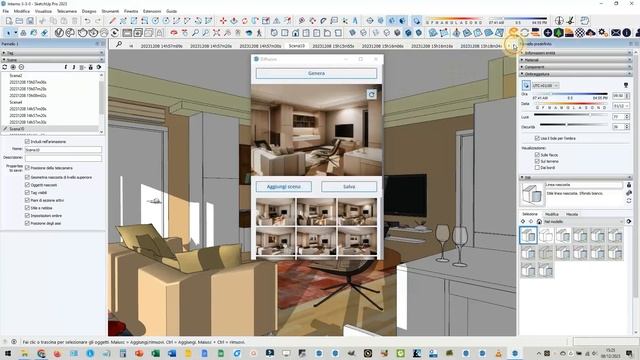The image size is (640, 360).
Task: Collapse the Stili panel header
Action: click(x=576, y=178)
